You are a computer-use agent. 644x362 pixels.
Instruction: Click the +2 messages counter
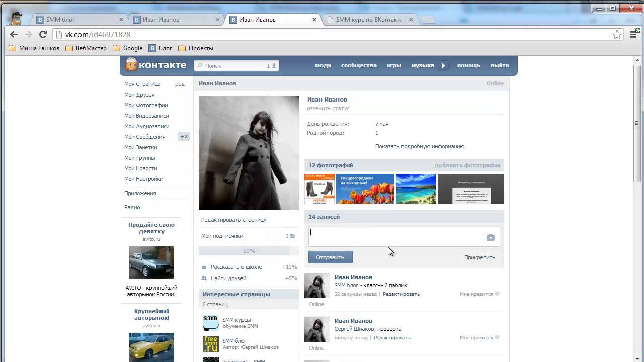click(184, 137)
